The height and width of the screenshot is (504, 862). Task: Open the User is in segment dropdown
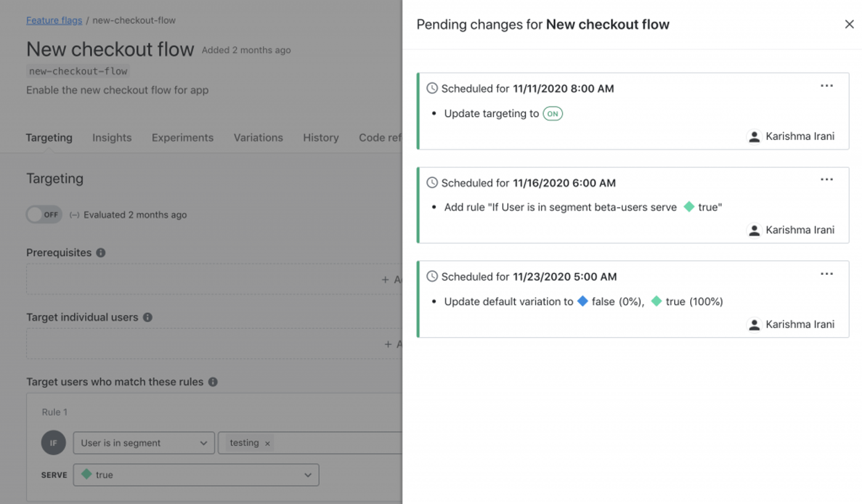[144, 443]
